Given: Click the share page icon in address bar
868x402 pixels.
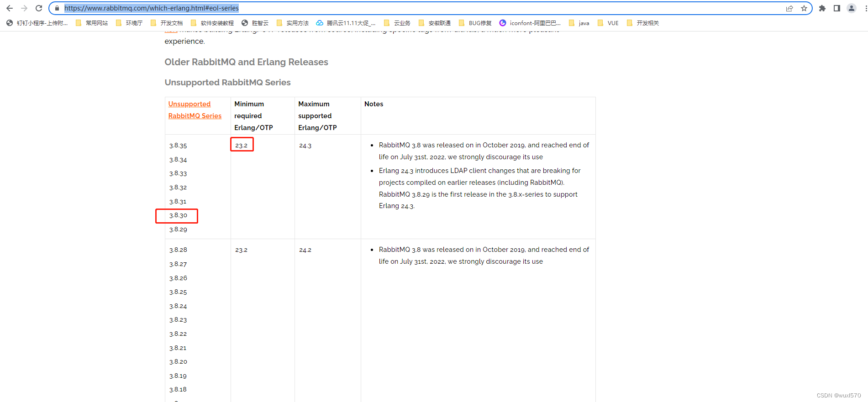Looking at the screenshot, I should tap(789, 8).
